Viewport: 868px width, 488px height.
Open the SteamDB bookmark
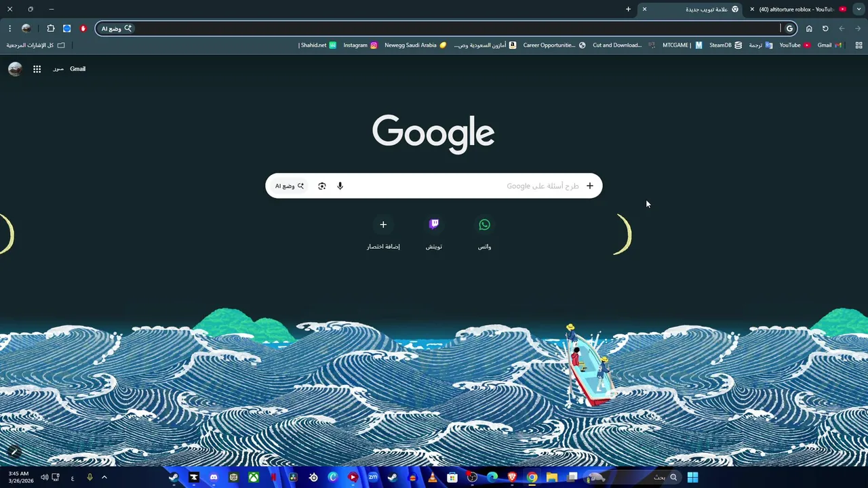pos(726,45)
